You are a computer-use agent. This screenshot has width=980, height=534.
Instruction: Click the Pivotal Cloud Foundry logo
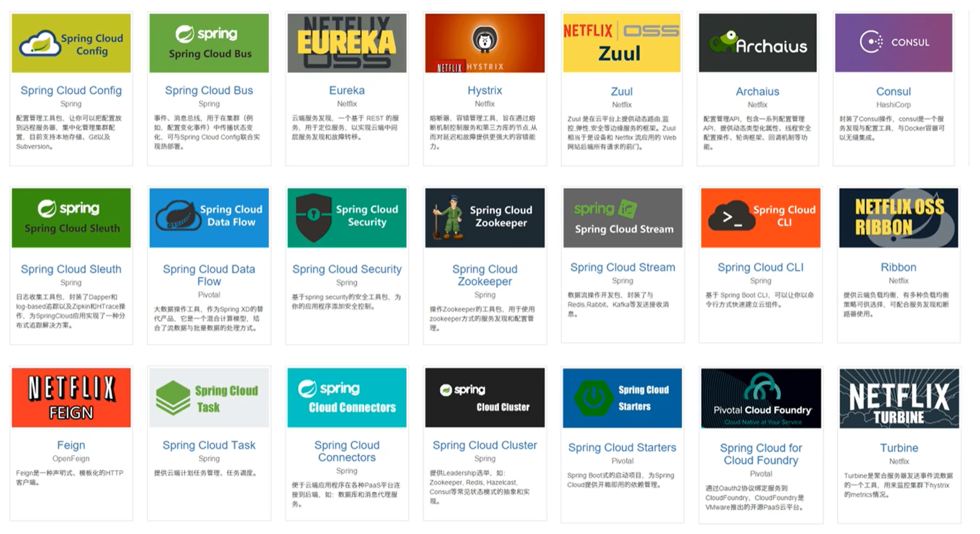pos(761,398)
